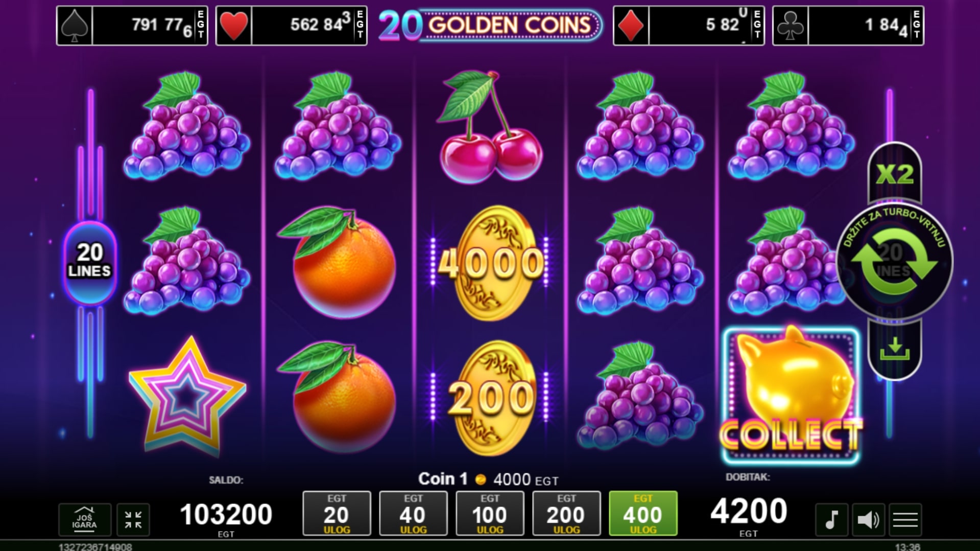Screen dimensions: 980x551
Task: Exit fullscreen with the shrink arrows icon
Action: (133, 520)
